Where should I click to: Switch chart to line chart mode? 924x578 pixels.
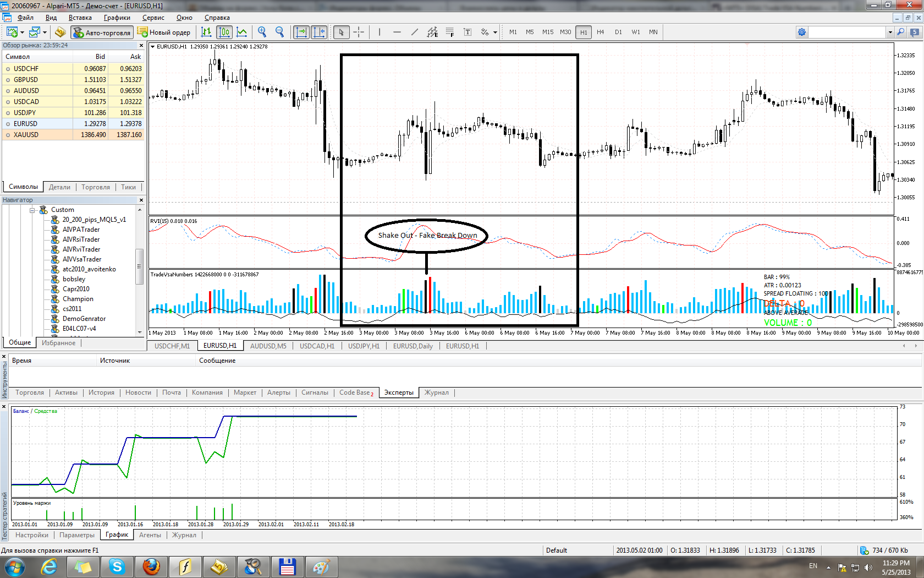[x=241, y=32]
